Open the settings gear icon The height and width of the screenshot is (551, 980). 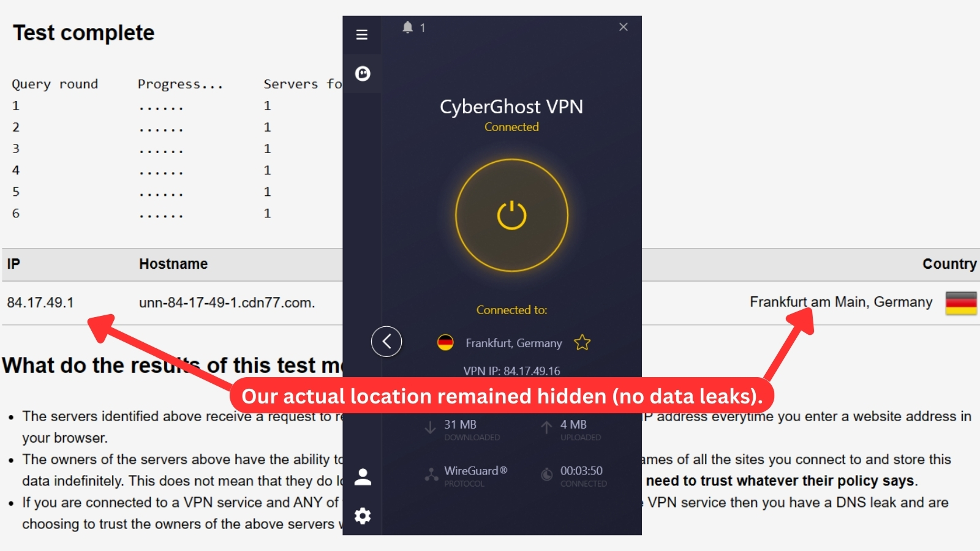point(363,516)
